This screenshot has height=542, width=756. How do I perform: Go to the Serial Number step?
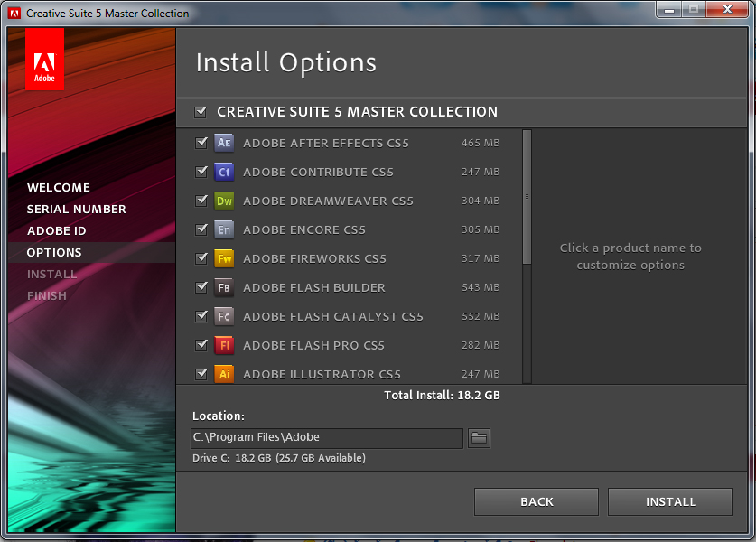point(76,210)
